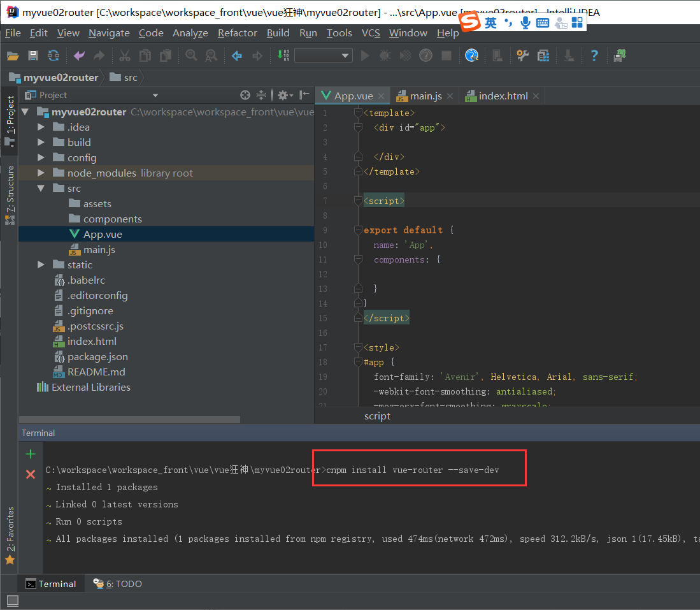Click the Back navigation arrow

click(236, 56)
